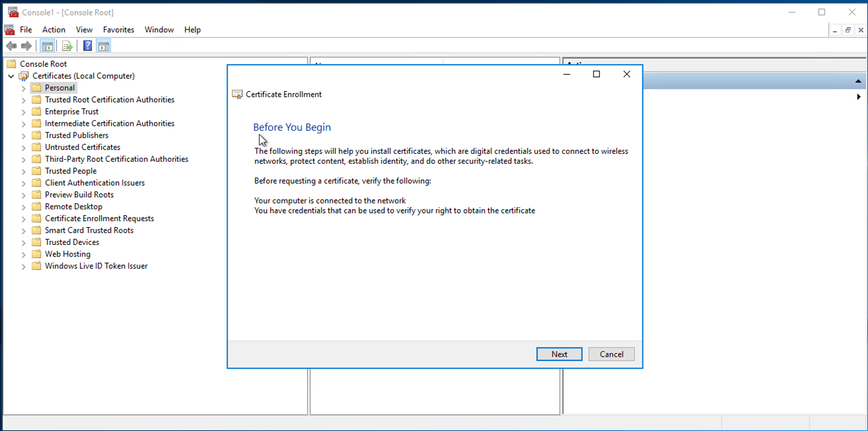The height and width of the screenshot is (431, 868).
Task: Click the Back arrow in the MMC toolbar
Action: click(12, 46)
